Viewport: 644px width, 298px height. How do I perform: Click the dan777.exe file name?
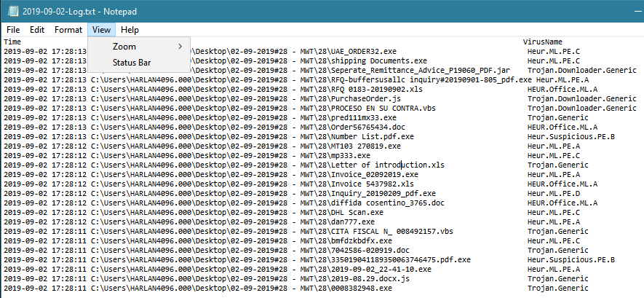click(x=352, y=221)
